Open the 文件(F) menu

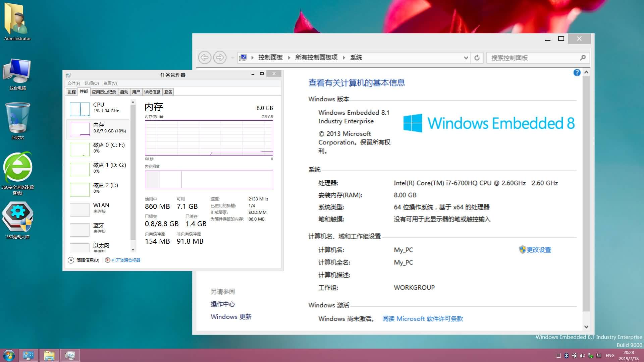(73, 83)
